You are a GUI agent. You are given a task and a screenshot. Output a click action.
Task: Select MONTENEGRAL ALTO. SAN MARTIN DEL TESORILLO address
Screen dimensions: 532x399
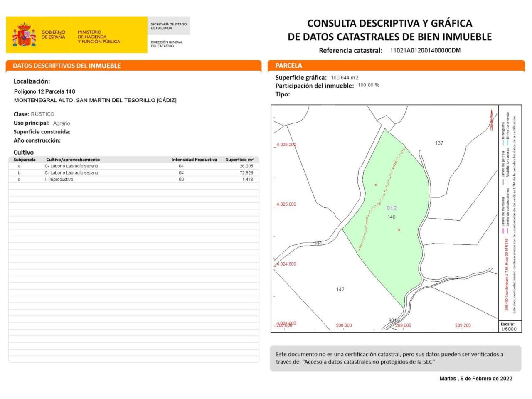95,100
